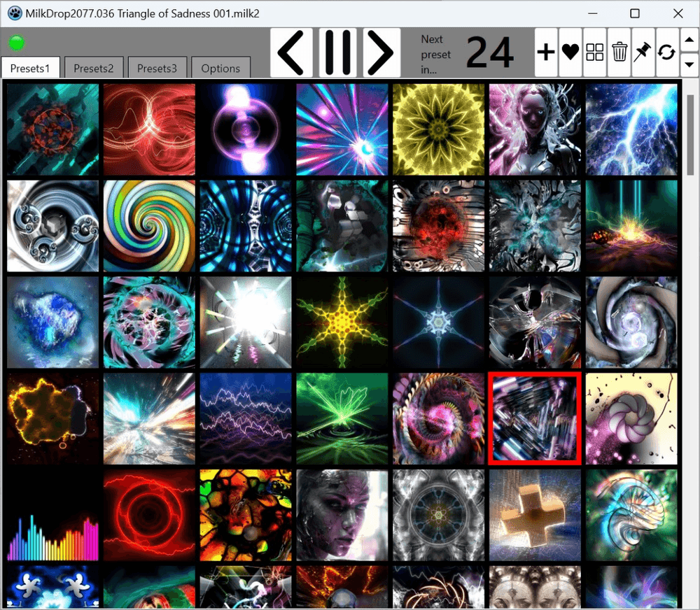Select the red-outlined highlighted preset thumbnail
Image resolution: width=700 pixels, height=610 pixels.
535,418
